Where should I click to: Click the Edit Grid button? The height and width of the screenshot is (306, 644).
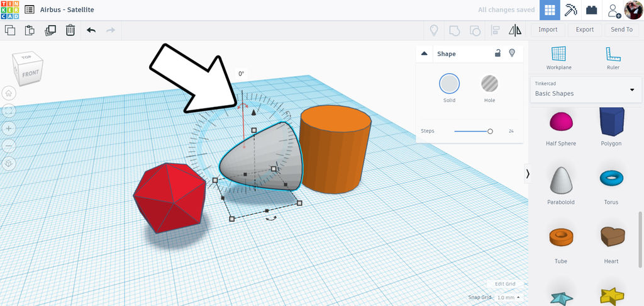click(505, 284)
